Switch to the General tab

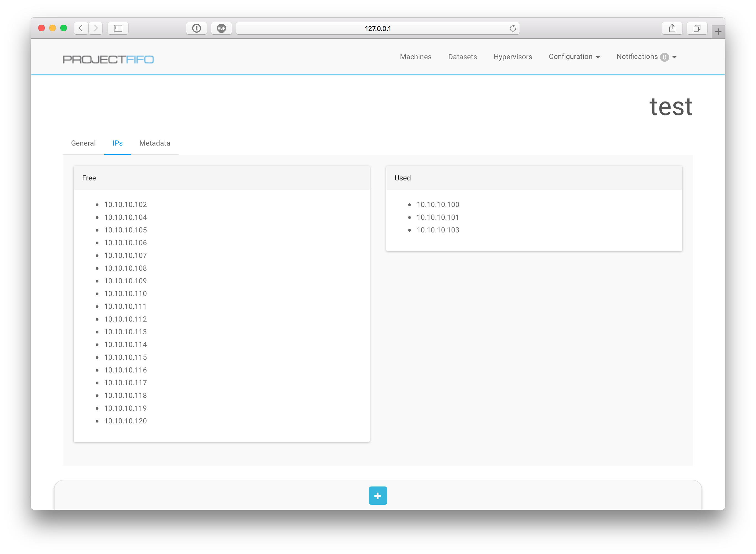pyautogui.click(x=83, y=143)
